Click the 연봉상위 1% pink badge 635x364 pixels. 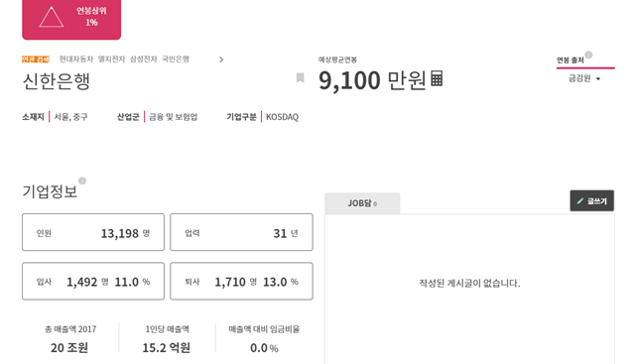click(71, 19)
